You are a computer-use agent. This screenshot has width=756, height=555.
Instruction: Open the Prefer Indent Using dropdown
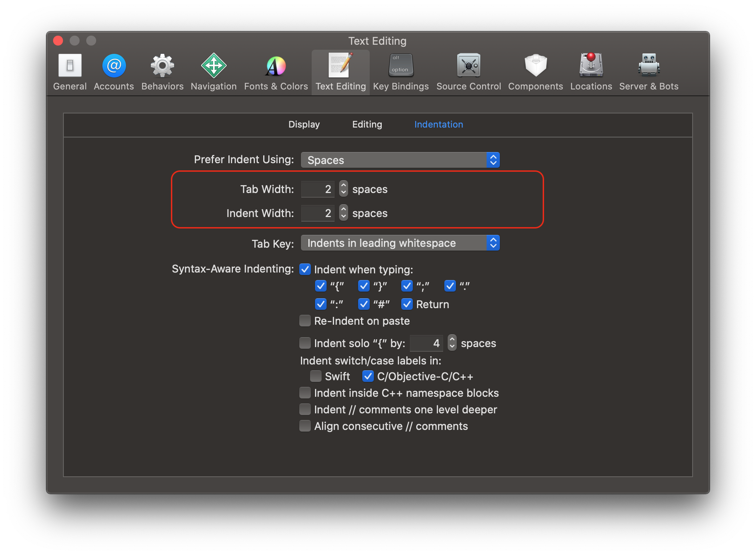pyautogui.click(x=400, y=160)
